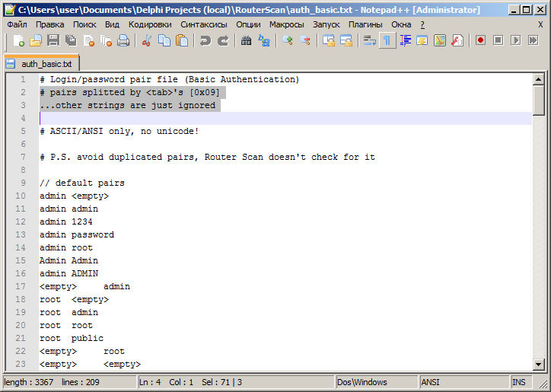
Task: Open the Файл menu
Action: click(17, 24)
